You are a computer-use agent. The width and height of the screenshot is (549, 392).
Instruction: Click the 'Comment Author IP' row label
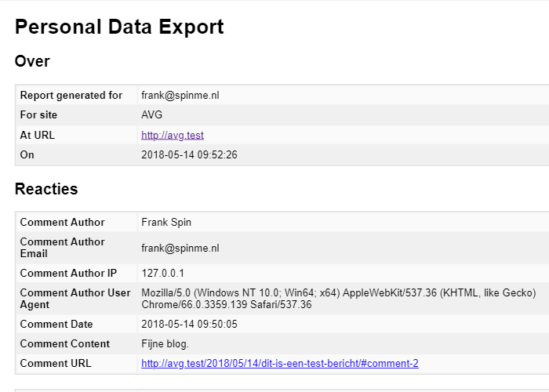click(68, 274)
